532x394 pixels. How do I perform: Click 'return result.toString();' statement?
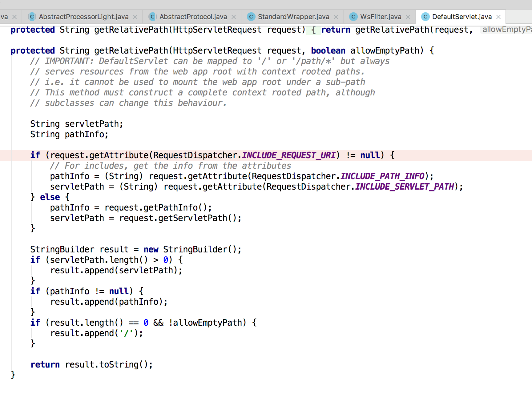pos(92,364)
